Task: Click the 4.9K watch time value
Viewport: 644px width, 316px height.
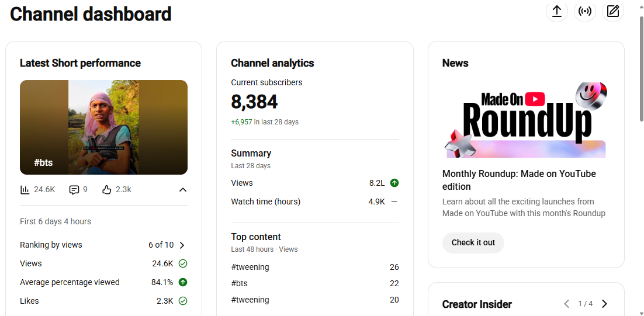Action: [376, 202]
